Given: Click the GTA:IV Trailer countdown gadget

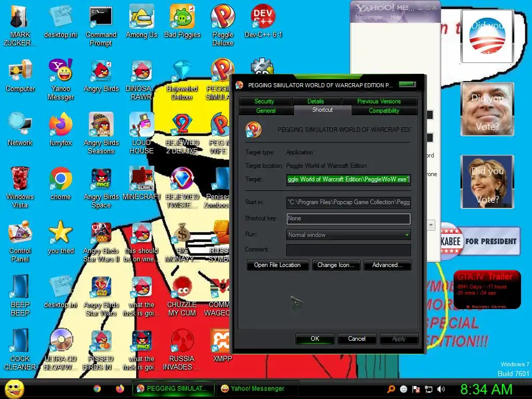Looking at the screenshot, I should [x=487, y=289].
